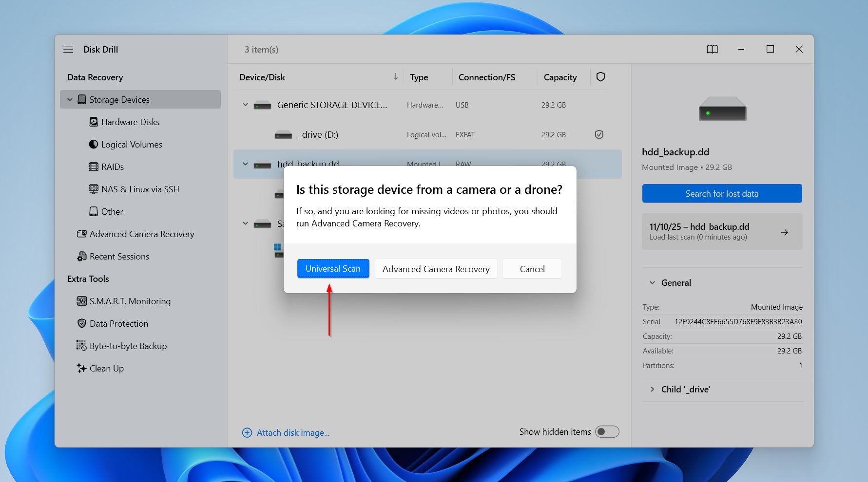868x482 pixels.
Task: Collapse the General details section
Action: (652, 283)
